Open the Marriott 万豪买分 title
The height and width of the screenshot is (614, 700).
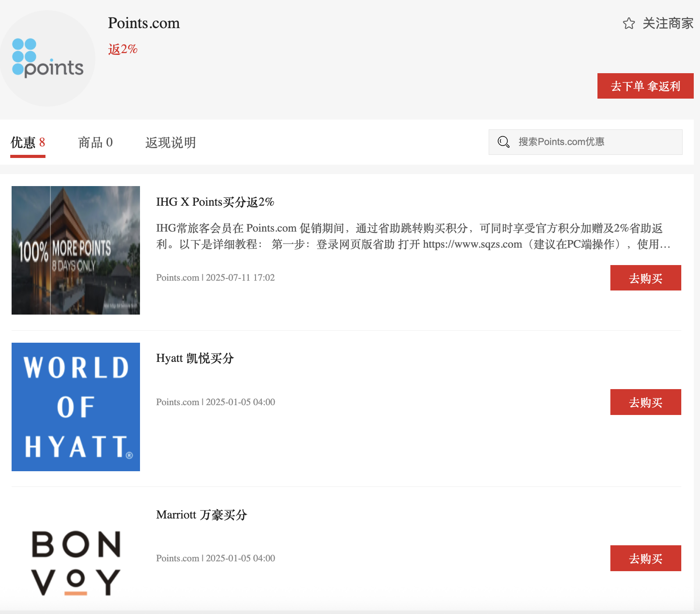202,515
